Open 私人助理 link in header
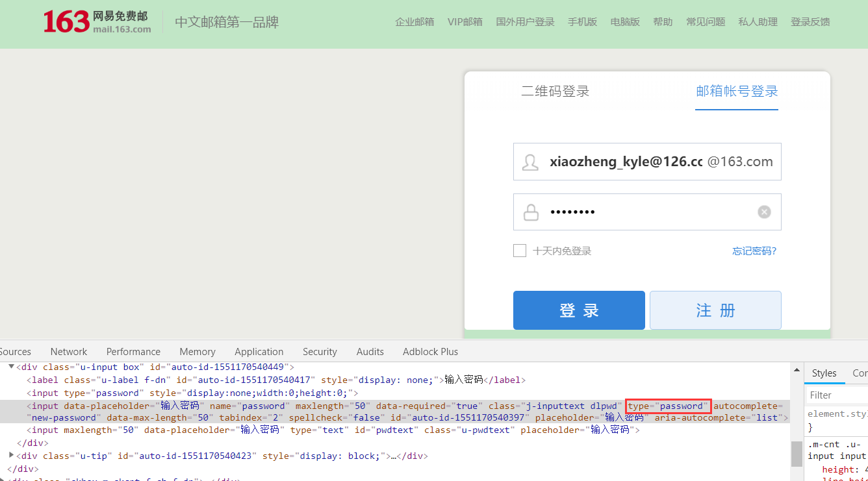 point(758,21)
